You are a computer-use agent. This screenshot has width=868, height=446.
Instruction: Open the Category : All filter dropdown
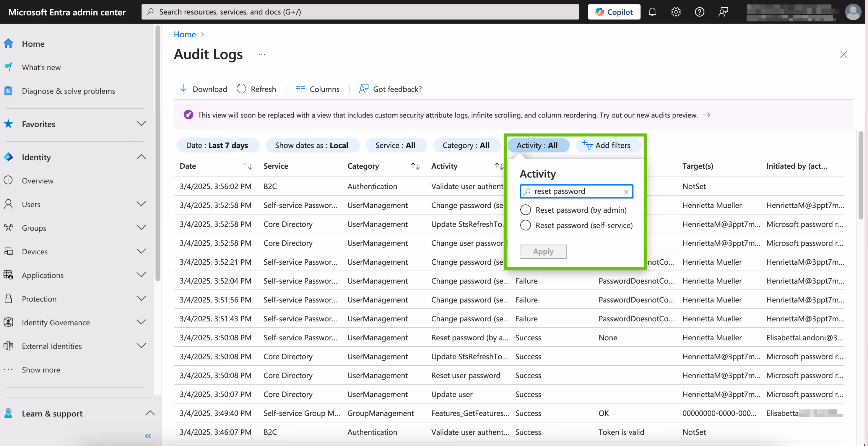pyautogui.click(x=466, y=145)
